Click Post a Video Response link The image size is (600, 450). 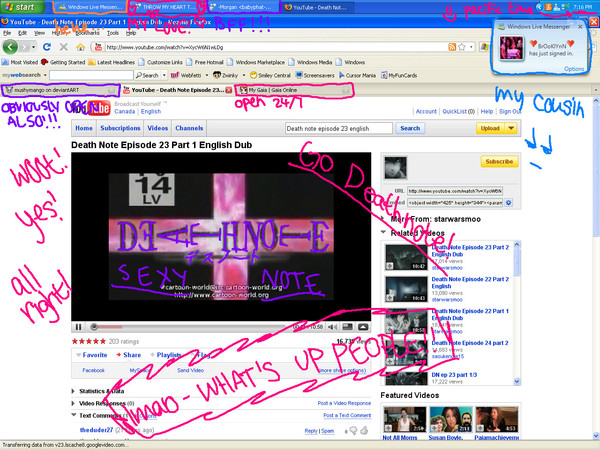point(344,403)
